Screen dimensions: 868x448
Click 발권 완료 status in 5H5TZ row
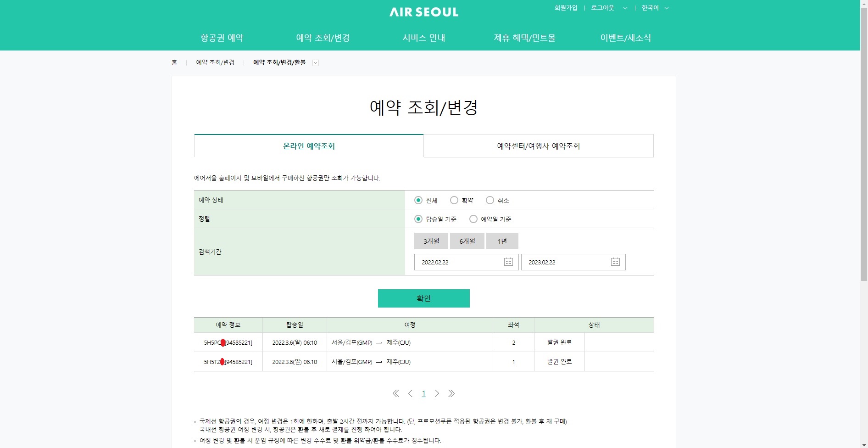tap(559, 362)
